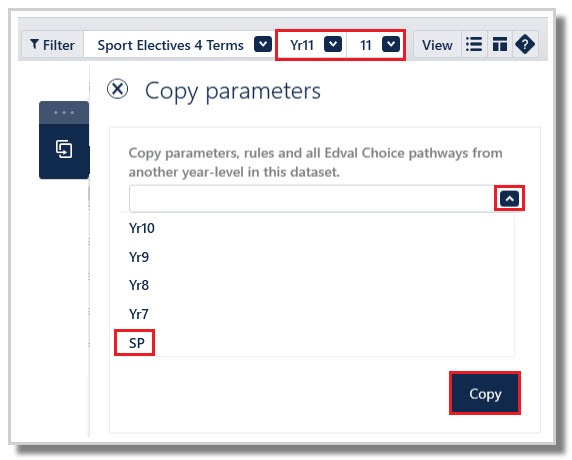Image resolution: width=572 pixels, height=460 pixels.
Task: Choose Yr8 year-level option
Action: coord(139,285)
